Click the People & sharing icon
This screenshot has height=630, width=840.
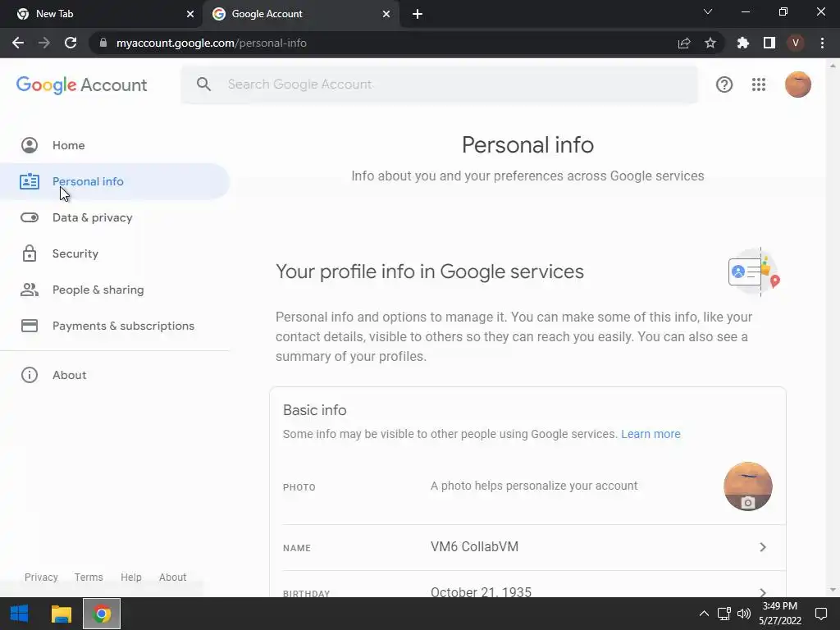point(30,290)
